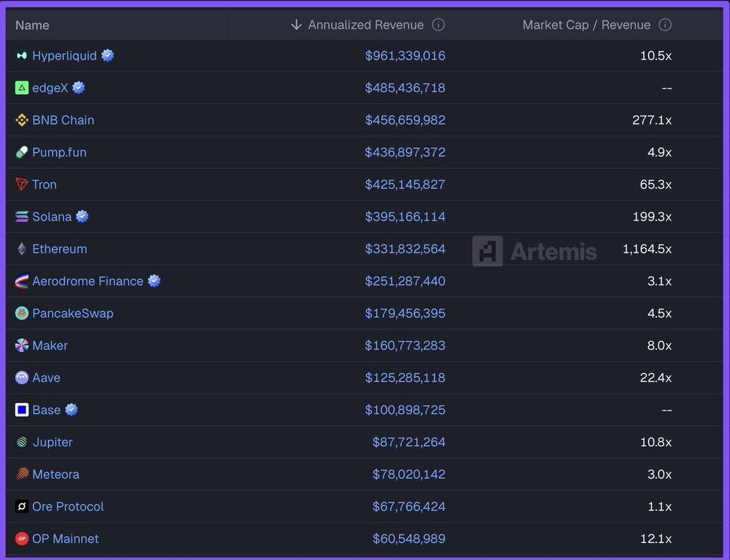Click the edgeX green logo icon
The image size is (730, 560).
[x=22, y=88]
